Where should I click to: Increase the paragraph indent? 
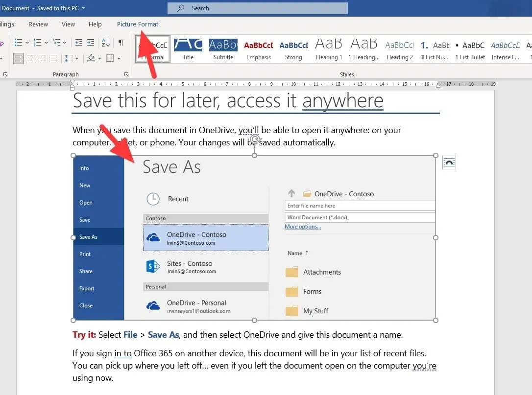coord(91,43)
